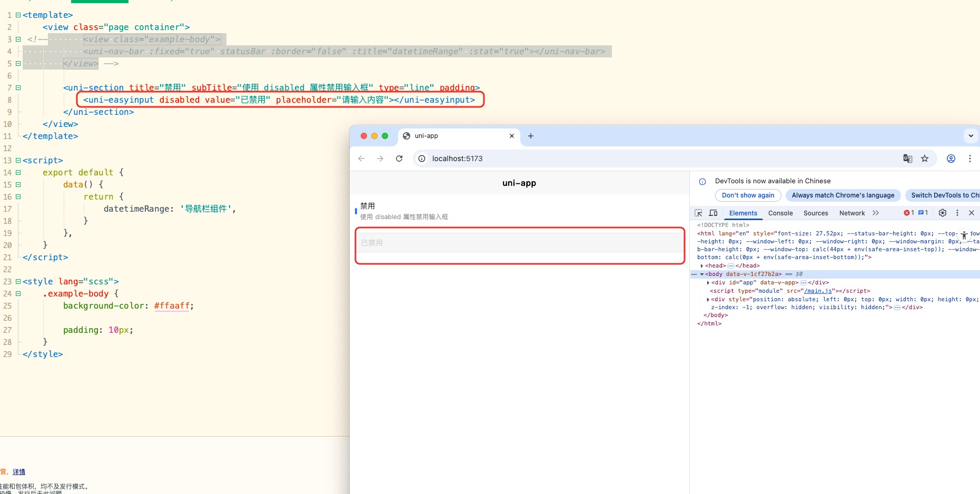Click the Don't show again button

point(748,195)
